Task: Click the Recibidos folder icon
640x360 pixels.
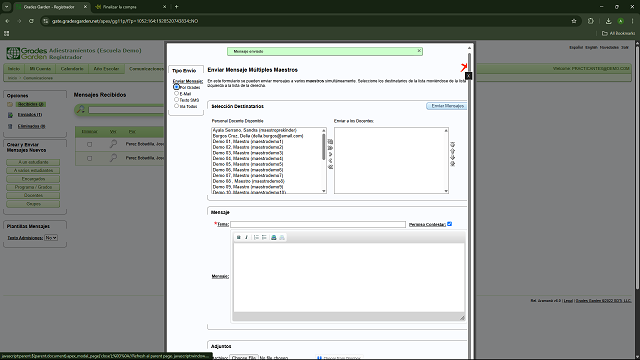Action: (10, 104)
